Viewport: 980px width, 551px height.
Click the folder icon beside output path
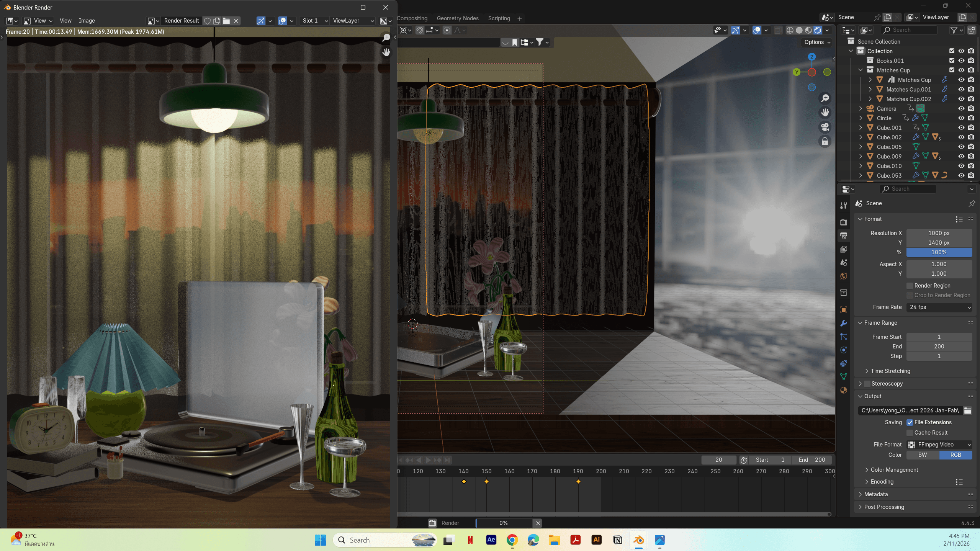coord(968,410)
